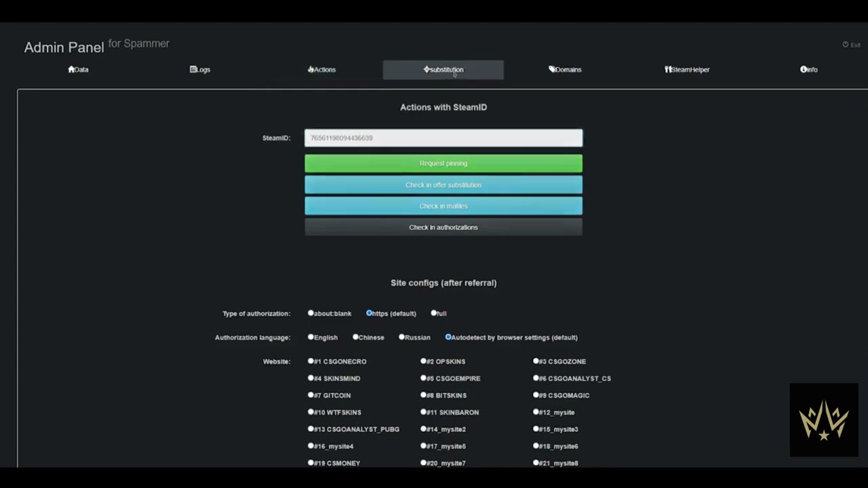868x488 pixels.
Task: Select https (default) authorization type
Action: [x=369, y=313]
